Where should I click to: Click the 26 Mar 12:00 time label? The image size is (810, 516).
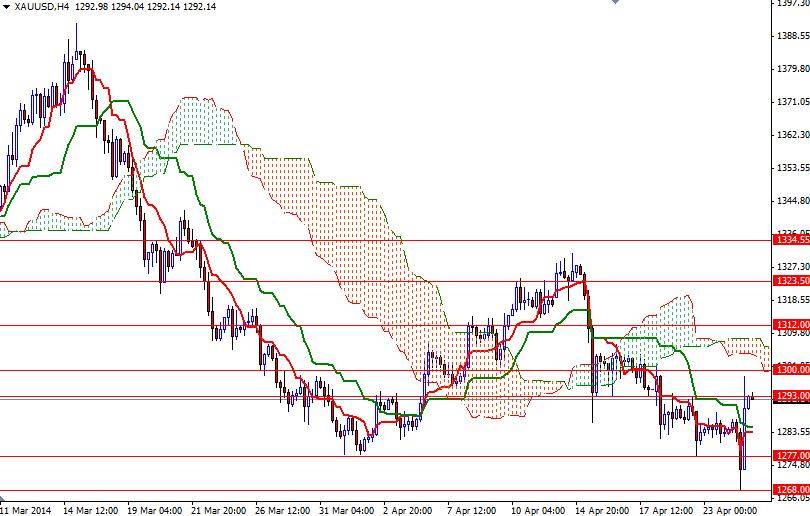283,510
